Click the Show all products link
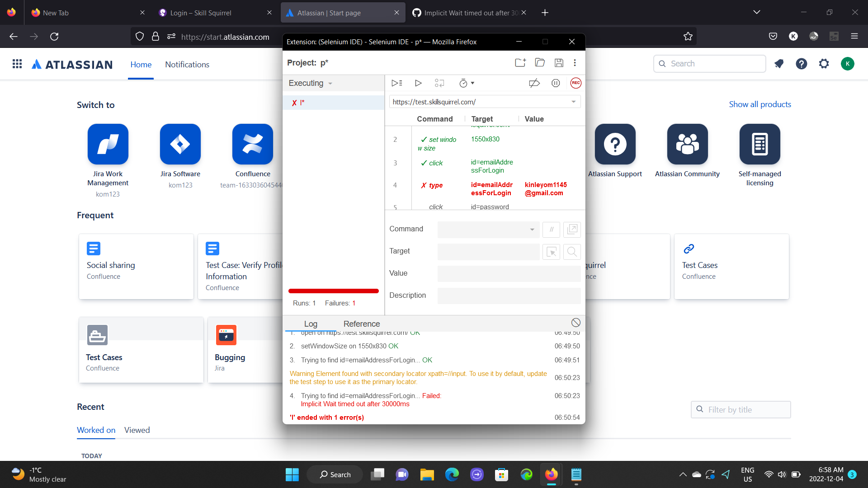Viewport: 868px width, 488px height. [759, 104]
